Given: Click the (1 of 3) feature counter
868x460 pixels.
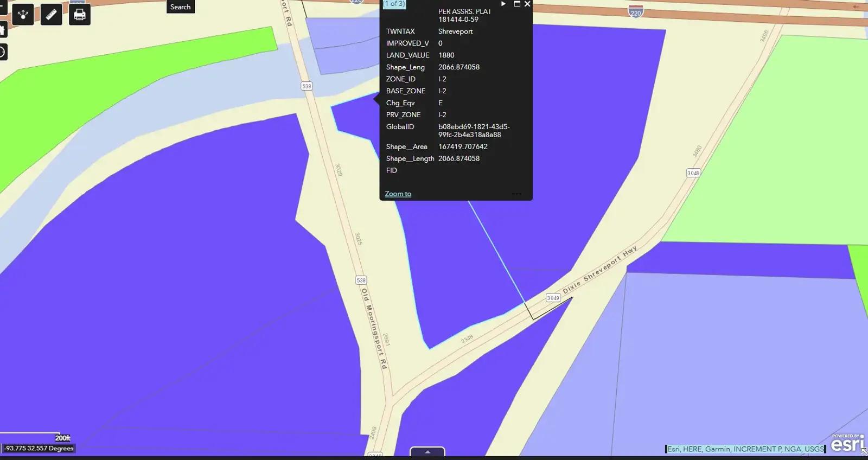Looking at the screenshot, I should tap(394, 4).
